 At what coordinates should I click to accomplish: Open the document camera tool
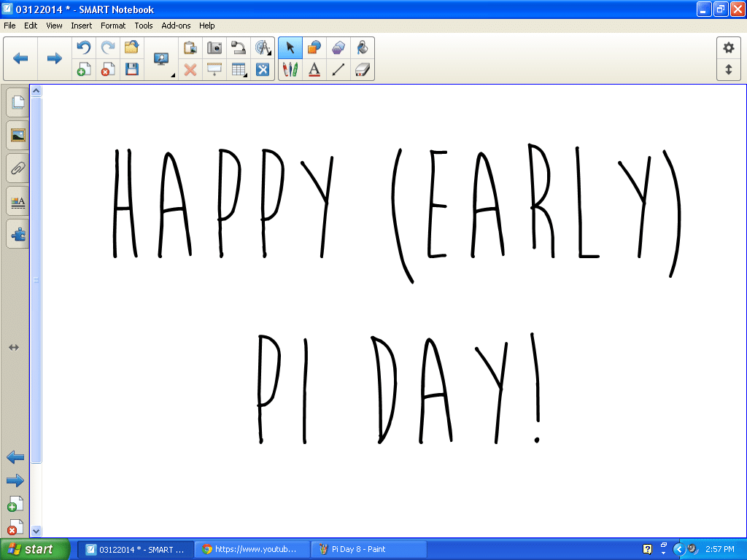point(239,47)
